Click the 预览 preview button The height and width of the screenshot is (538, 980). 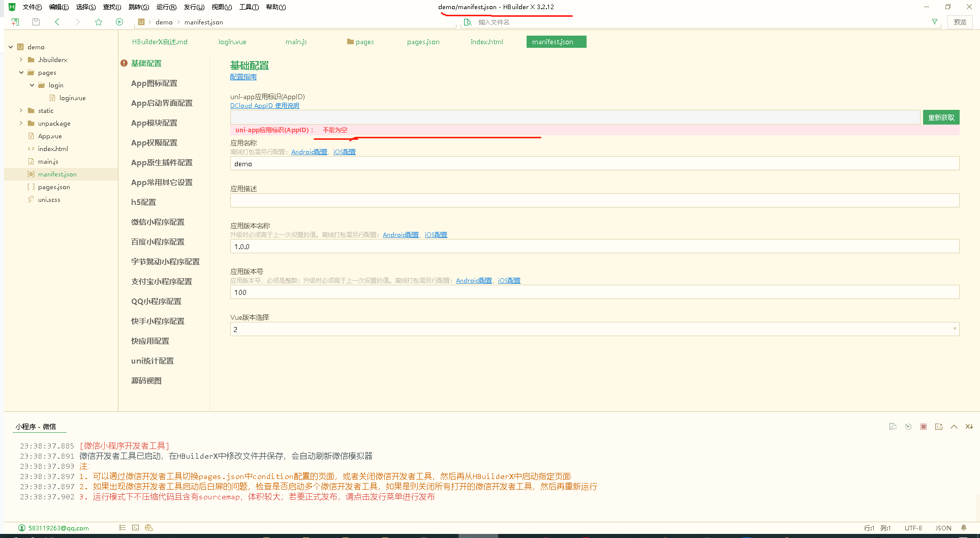coord(960,22)
